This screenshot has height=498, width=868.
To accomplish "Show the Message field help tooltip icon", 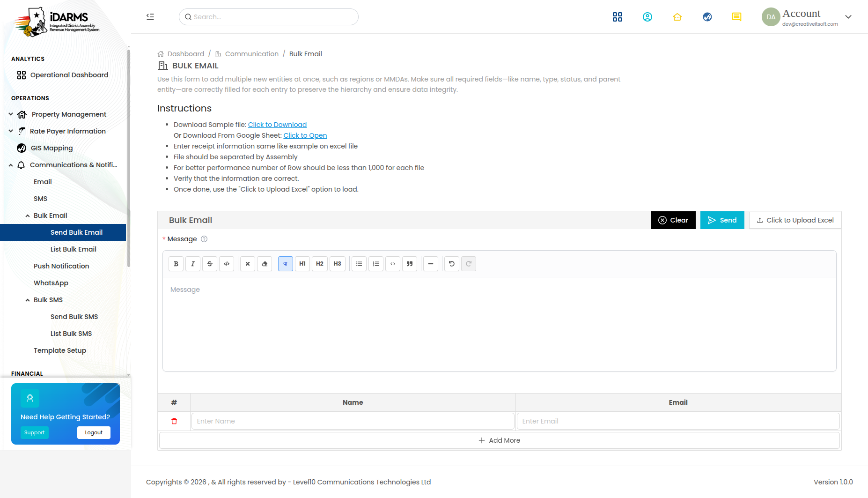I will [x=204, y=239].
